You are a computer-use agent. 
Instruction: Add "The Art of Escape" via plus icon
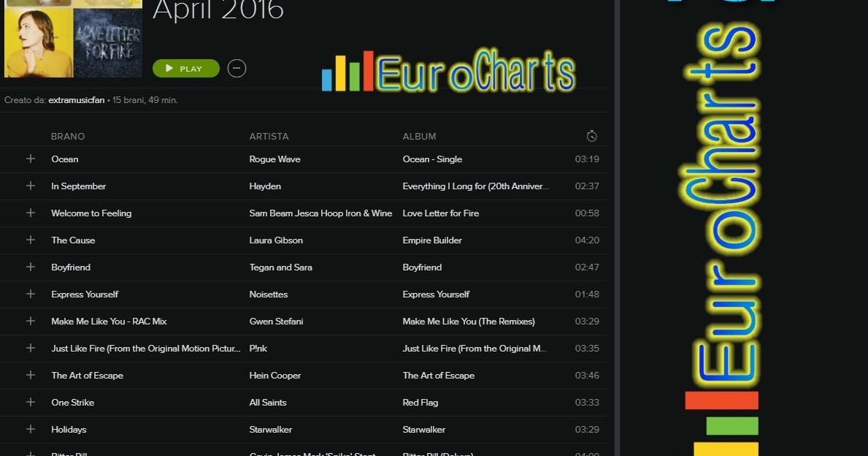(x=30, y=375)
